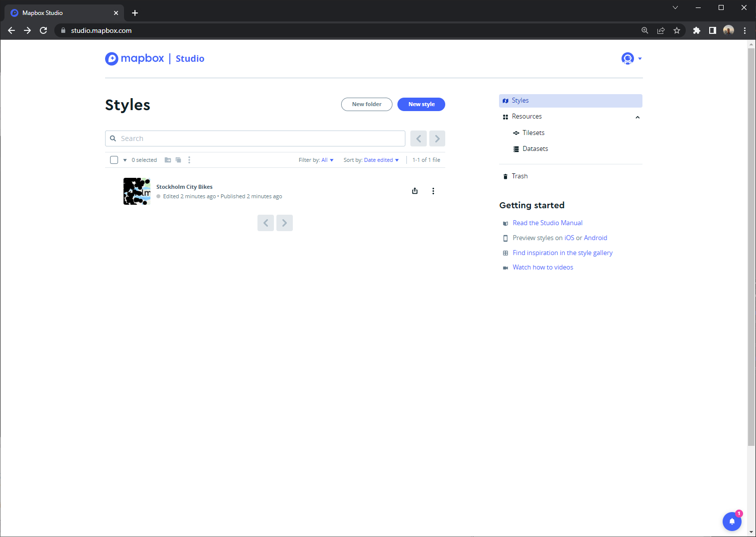756x537 pixels.
Task: Open Chrome three-dot menu
Action: point(745,30)
